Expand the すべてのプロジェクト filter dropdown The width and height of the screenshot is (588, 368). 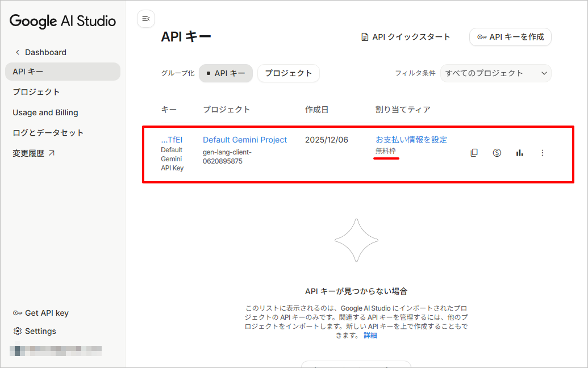pyautogui.click(x=496, y=73)
